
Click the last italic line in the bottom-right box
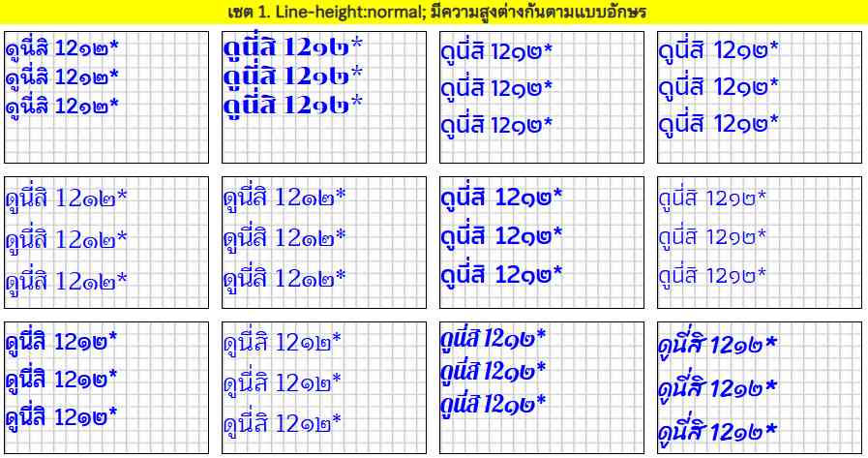(x=718, y=431)
